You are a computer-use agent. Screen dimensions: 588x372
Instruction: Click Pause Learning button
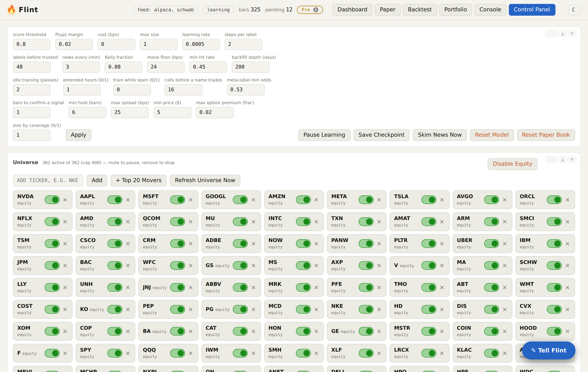coord(324,135)
